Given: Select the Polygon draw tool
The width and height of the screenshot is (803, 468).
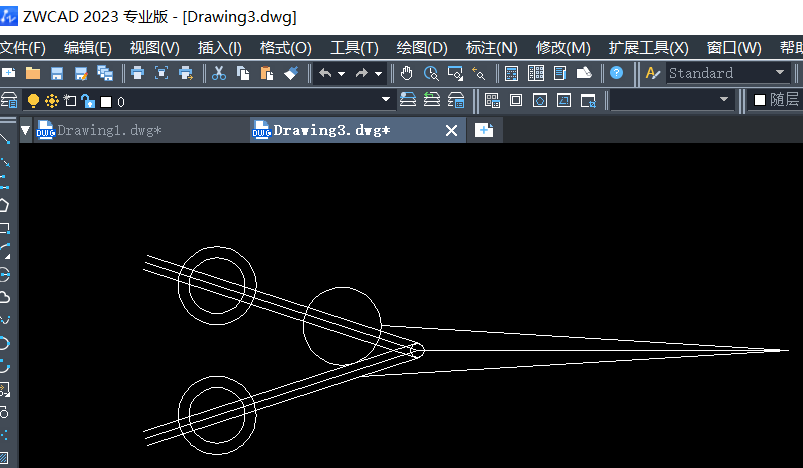Looking at the screenshot, I should tap(5, 205).
